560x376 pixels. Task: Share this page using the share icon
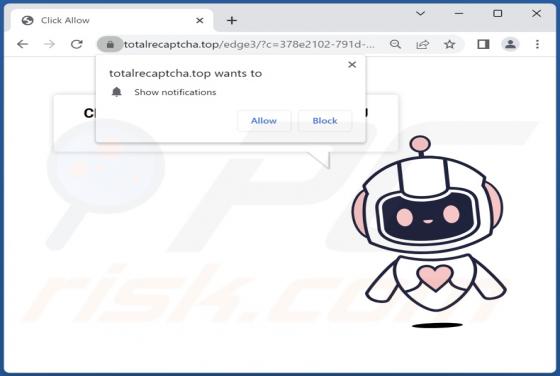(422, 44)
